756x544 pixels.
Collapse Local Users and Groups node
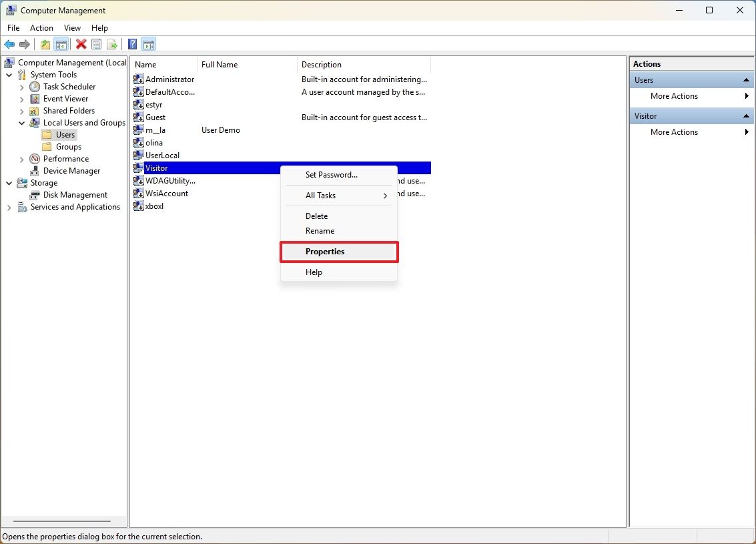[x=22, y=123]
